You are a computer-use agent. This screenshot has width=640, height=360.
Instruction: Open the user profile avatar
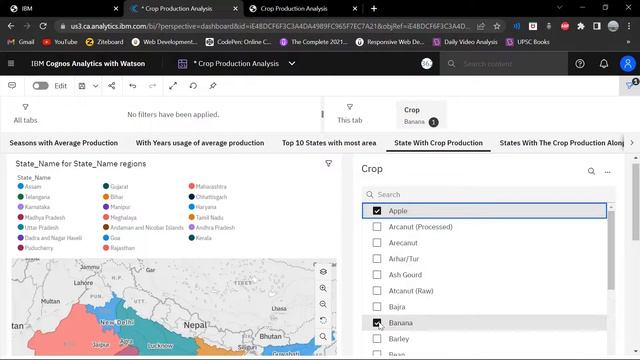(628, 64)
